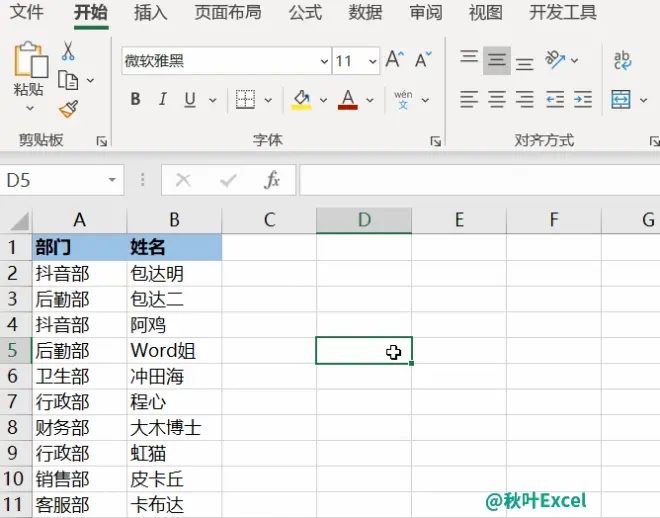This screenshot has width=660, height=518.
Task: Toggle Bold formatting
Action: (136, 99)
